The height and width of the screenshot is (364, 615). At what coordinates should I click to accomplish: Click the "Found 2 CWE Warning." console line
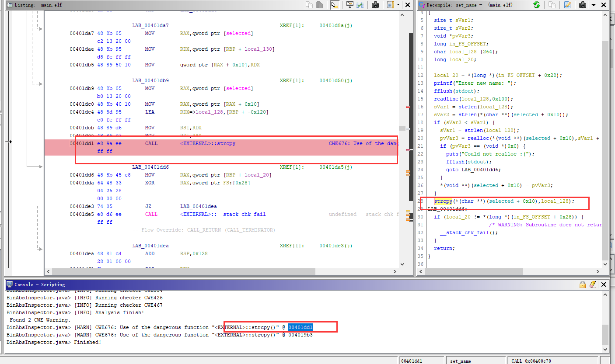click(39, 320)
